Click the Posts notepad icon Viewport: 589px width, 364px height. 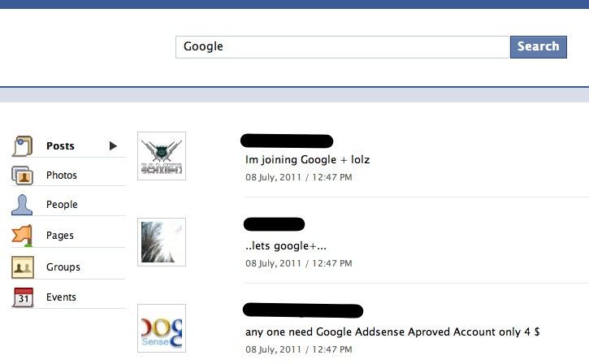point(23,145)
